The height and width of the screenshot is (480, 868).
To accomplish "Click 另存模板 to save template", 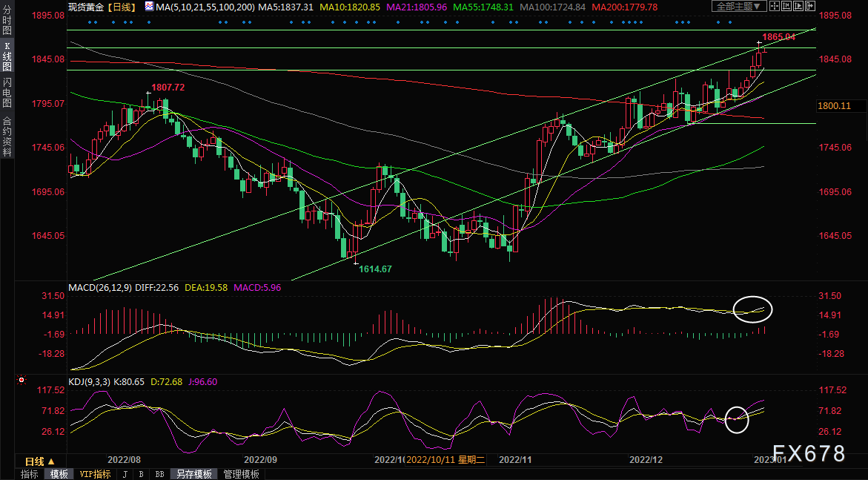I will pyautogui.click(x=193, y=474).
